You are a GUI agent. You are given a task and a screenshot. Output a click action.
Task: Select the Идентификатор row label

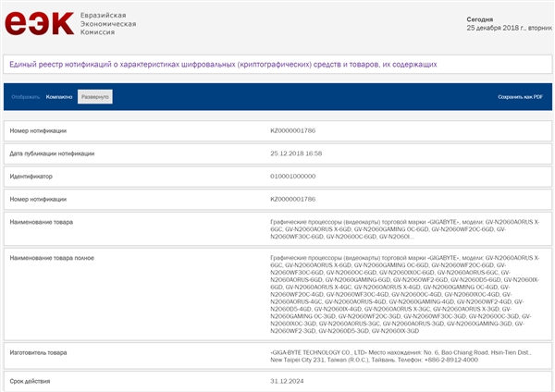(31, 176)
